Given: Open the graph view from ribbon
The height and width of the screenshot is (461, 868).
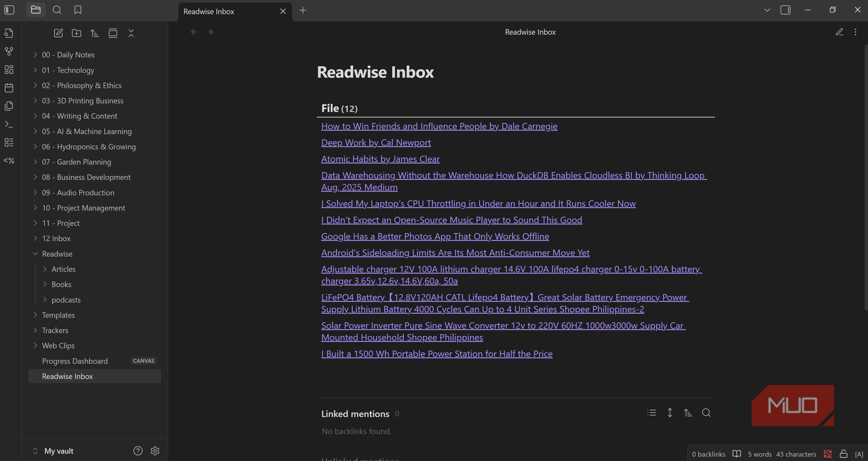Looking at the screenshot, I should [9, 52].
